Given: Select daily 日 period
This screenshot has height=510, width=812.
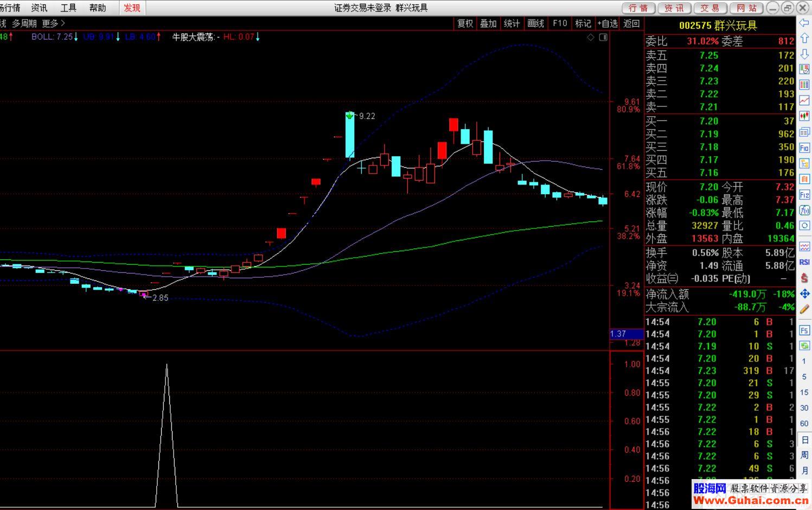Looking at the screenshot, I should pos(804,440).
